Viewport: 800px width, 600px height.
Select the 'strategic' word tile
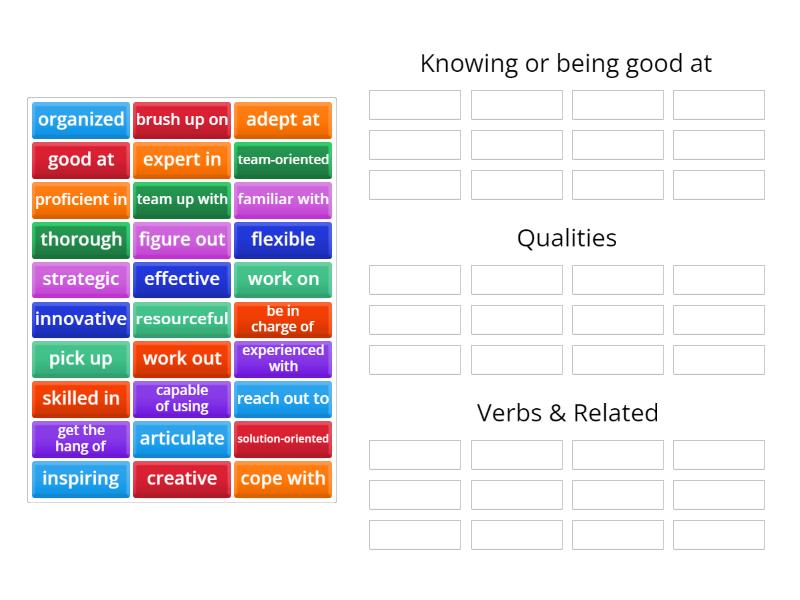80,280
